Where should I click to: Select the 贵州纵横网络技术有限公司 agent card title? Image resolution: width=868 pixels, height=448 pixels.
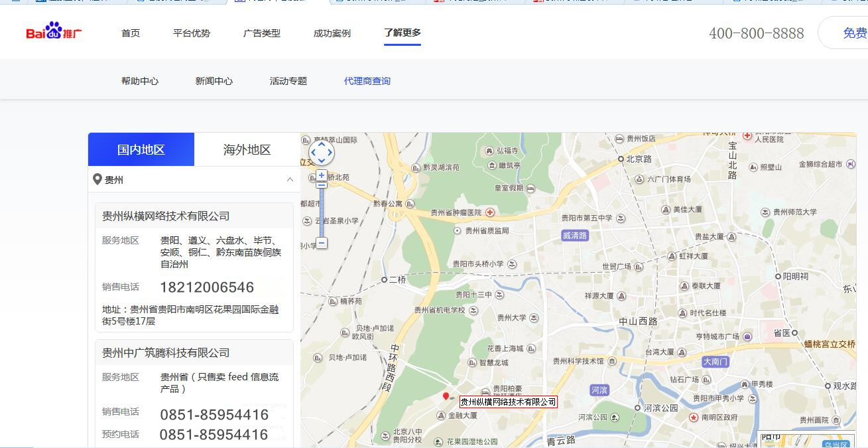pos(166,216)
